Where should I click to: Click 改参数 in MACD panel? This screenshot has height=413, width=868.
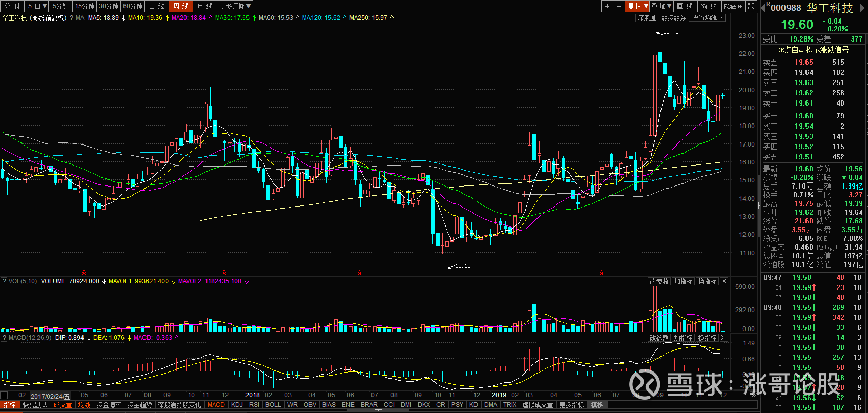659,338
